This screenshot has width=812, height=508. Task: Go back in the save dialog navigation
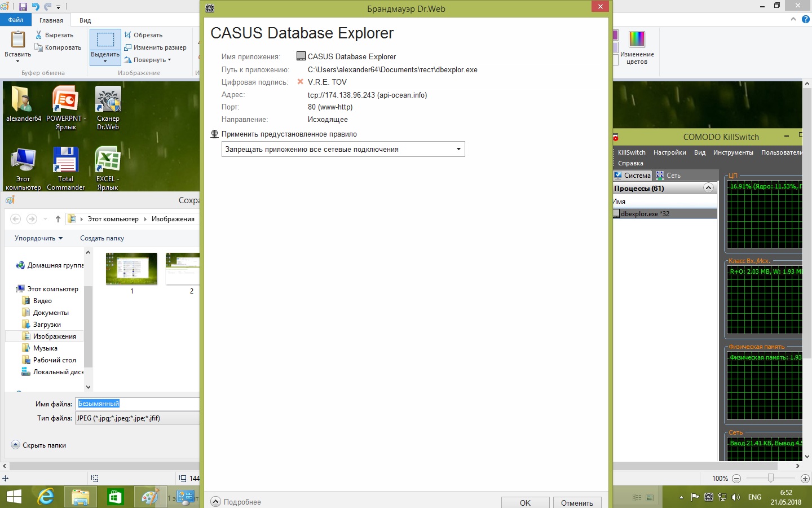point(16,219)
